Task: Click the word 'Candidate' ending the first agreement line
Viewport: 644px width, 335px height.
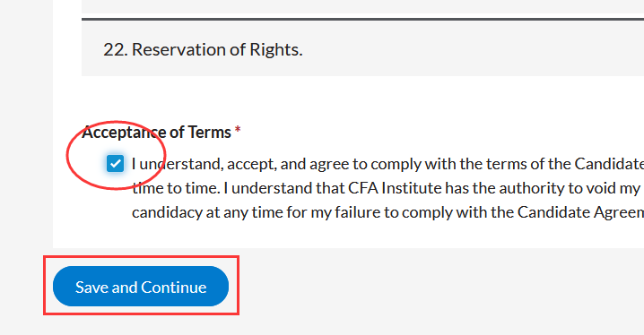Action: click(x=609, y=164)
